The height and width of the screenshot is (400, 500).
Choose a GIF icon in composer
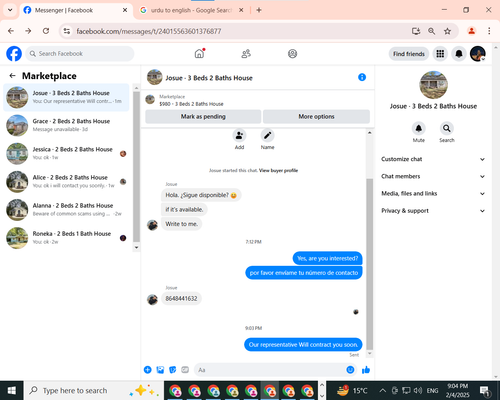(185, 370)
